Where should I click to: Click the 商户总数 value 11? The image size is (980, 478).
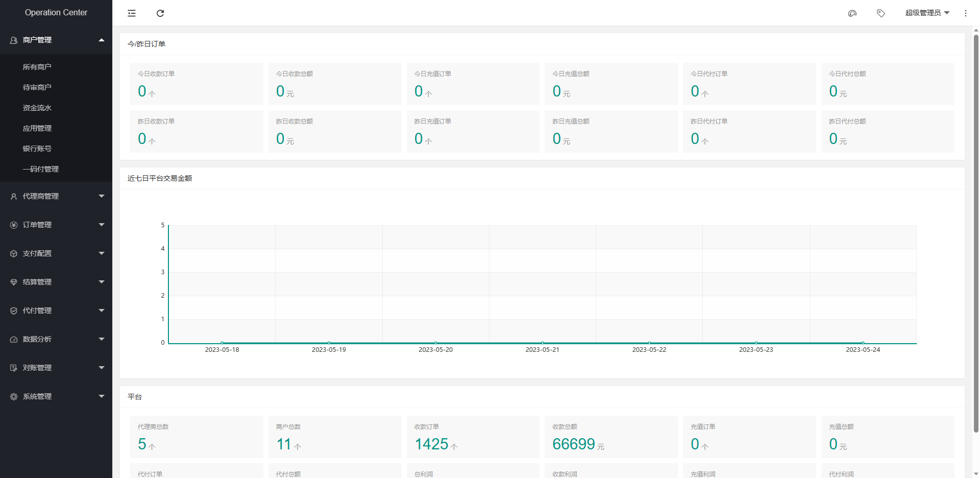click(x=284, y=444)
